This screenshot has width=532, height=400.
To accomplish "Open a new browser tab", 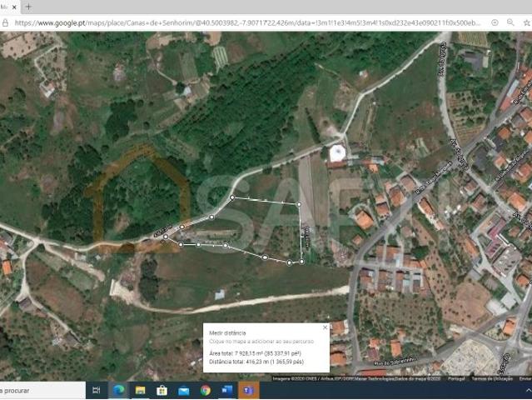I will click(x=28, y=7).
